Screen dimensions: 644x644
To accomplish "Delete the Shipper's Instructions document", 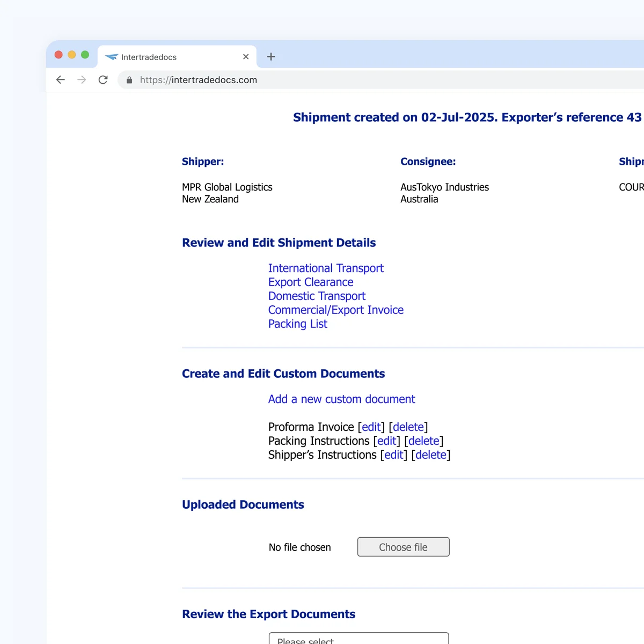I will (x=431, y=455).
